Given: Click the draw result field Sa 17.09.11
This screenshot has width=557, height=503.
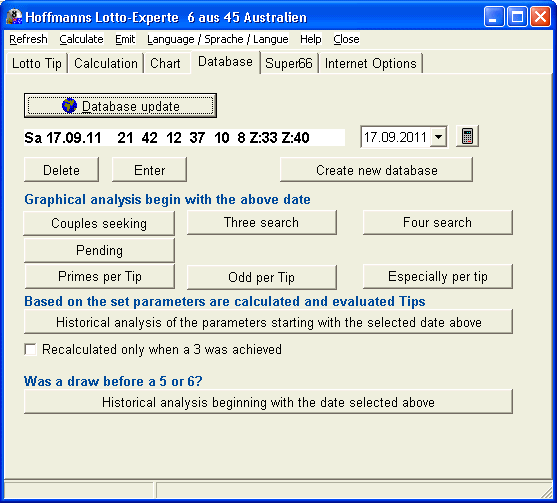Looking at the screenshot, I should click(x=184, y=137).
